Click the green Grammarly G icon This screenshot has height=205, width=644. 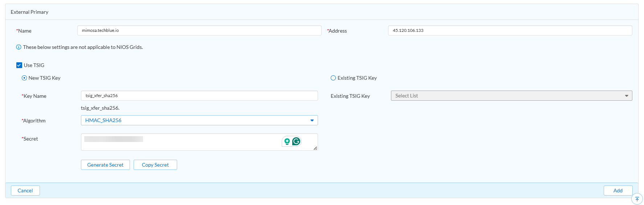tap(296, 141)
